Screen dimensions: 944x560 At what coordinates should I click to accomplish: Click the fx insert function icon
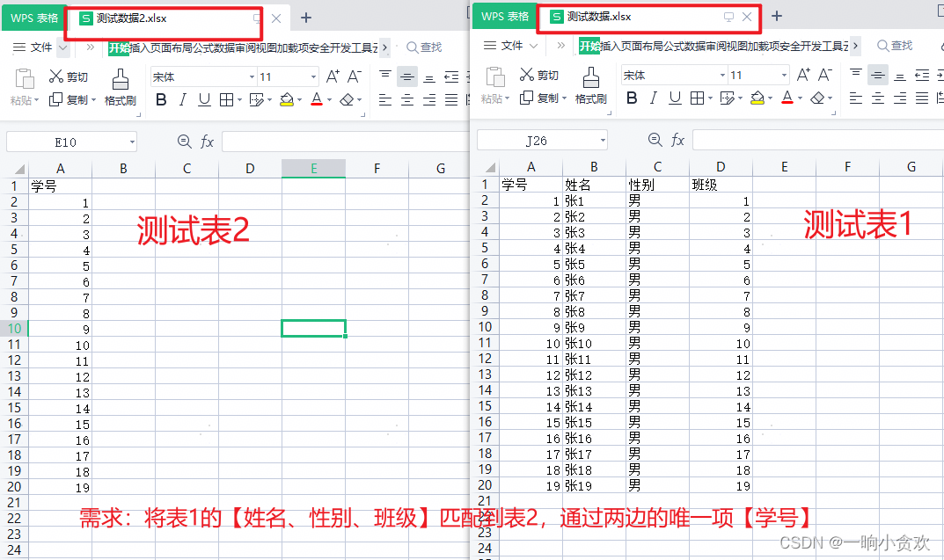pos(209,140)
